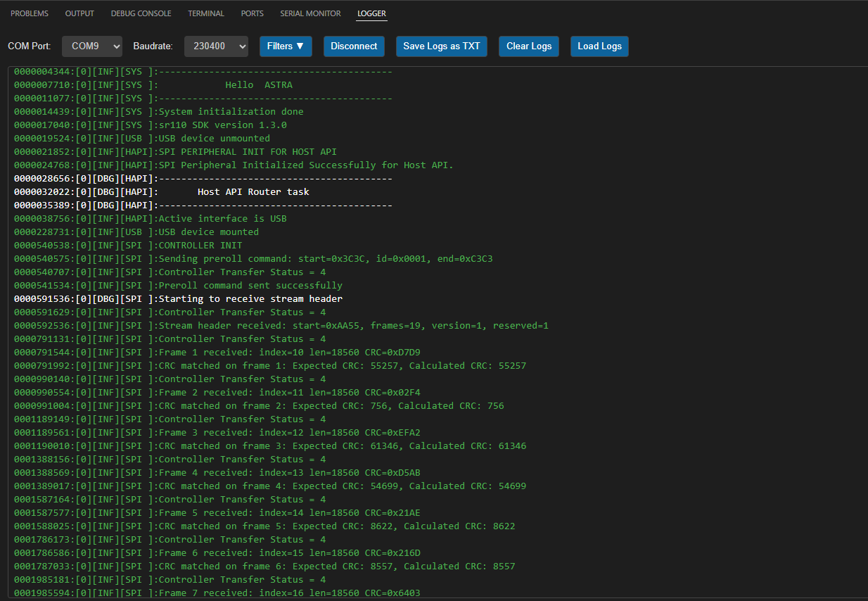Viewport: 868px width, 601px height.
Task: Click 'CRC matched on frame 3' line
Action: 270,446
